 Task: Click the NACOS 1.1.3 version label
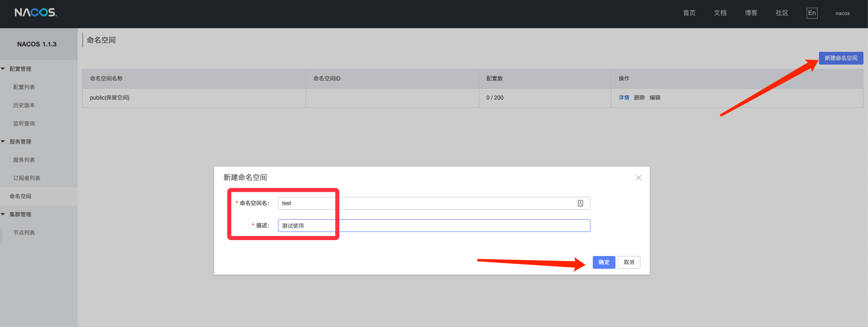37,44
